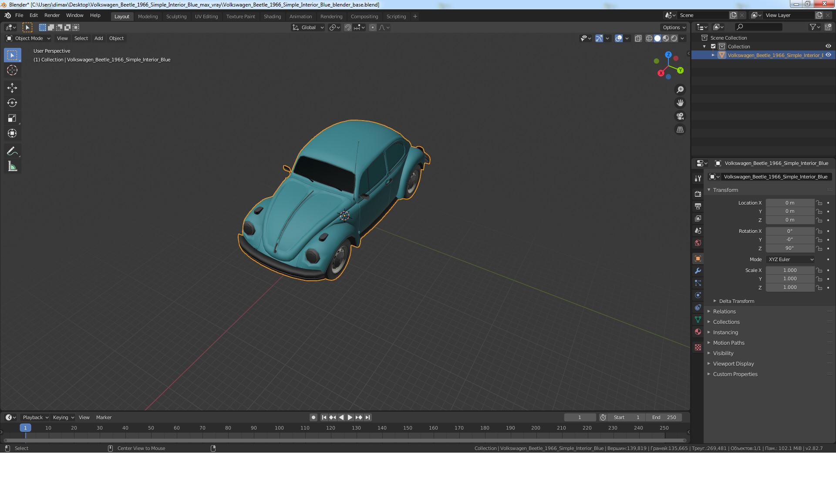Open the Object Data mesh tab
This screenshot has width=836, height=504.
point(698,319)
